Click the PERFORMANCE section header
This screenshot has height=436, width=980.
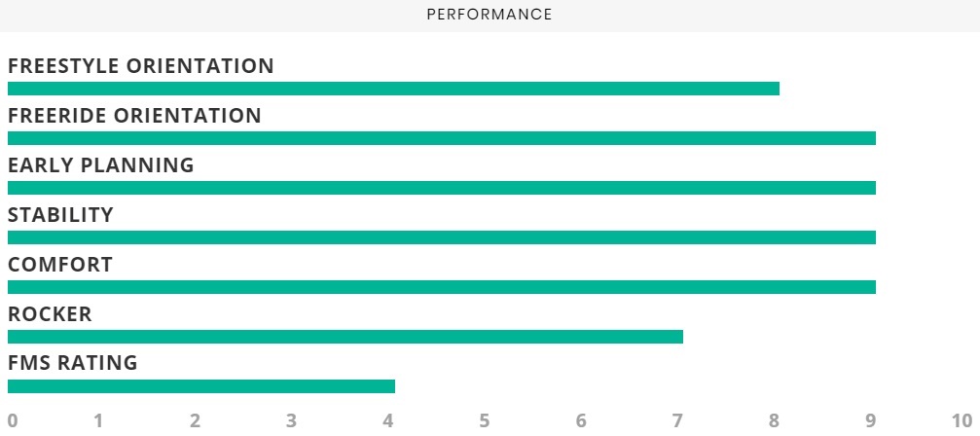pos(490,15)
